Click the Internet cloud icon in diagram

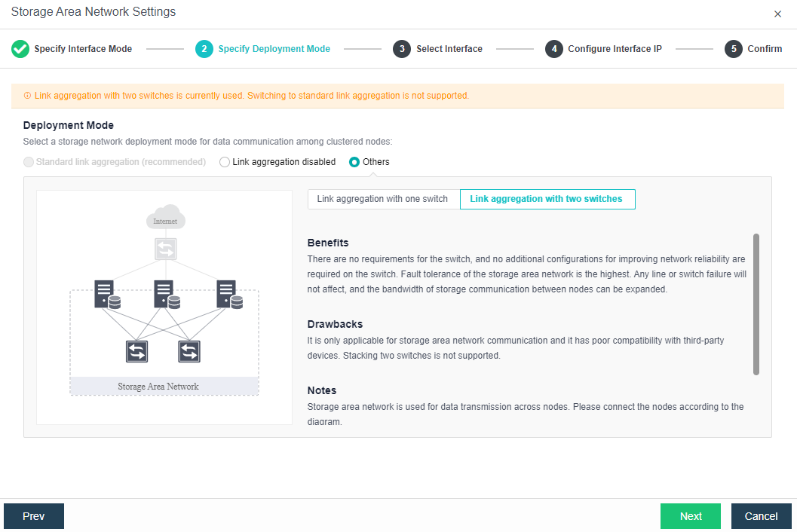point(166,219)
